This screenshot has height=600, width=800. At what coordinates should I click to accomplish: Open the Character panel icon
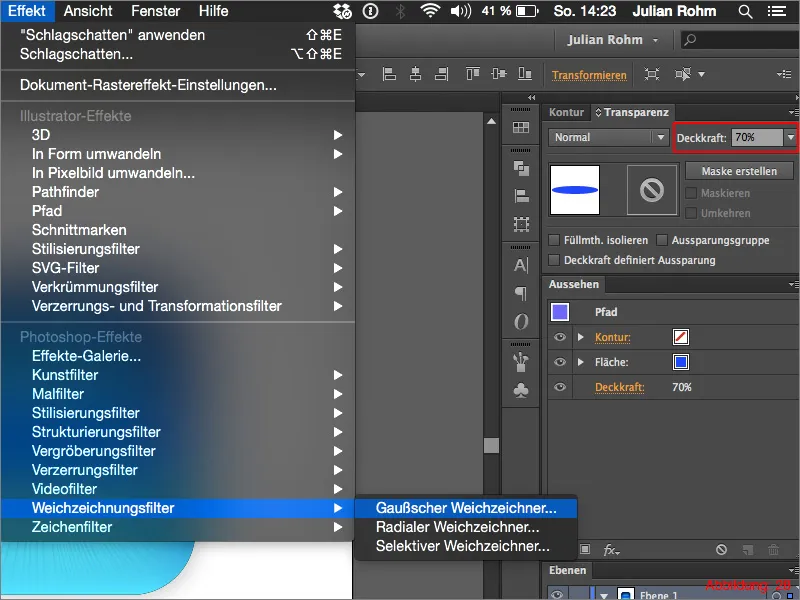(521, 265)
